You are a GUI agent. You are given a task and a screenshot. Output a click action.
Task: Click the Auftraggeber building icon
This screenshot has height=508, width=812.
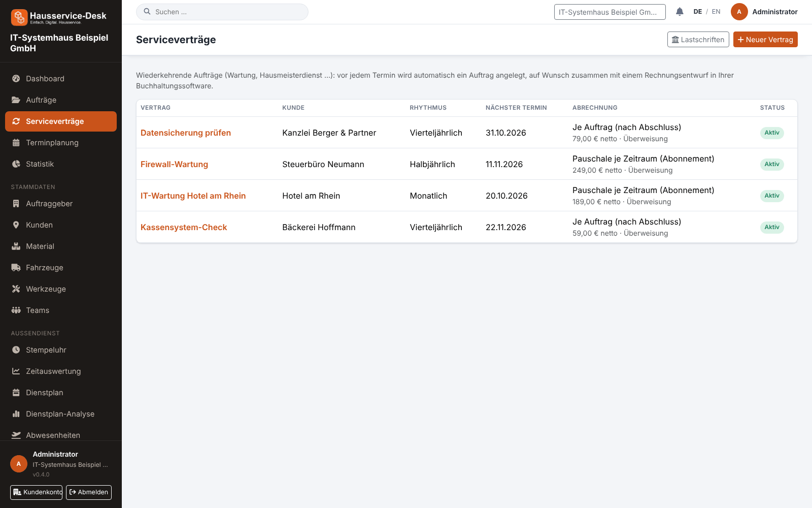coord(16,204)
